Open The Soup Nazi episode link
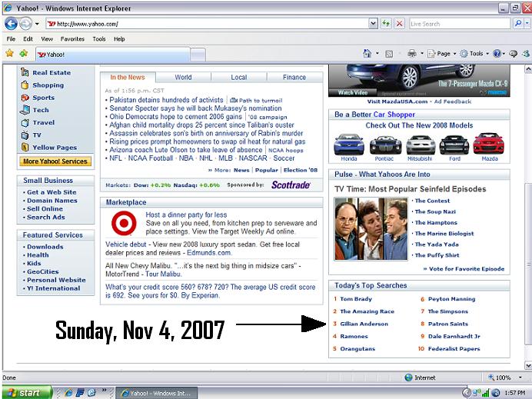The height and width of the screenshot is (399, 532). click(435, 211)
